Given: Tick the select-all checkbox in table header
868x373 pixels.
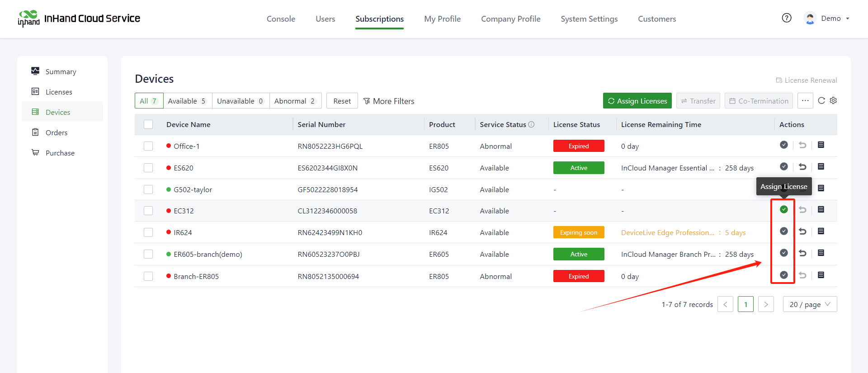Looking at the screenshot, I should (148, 124).
